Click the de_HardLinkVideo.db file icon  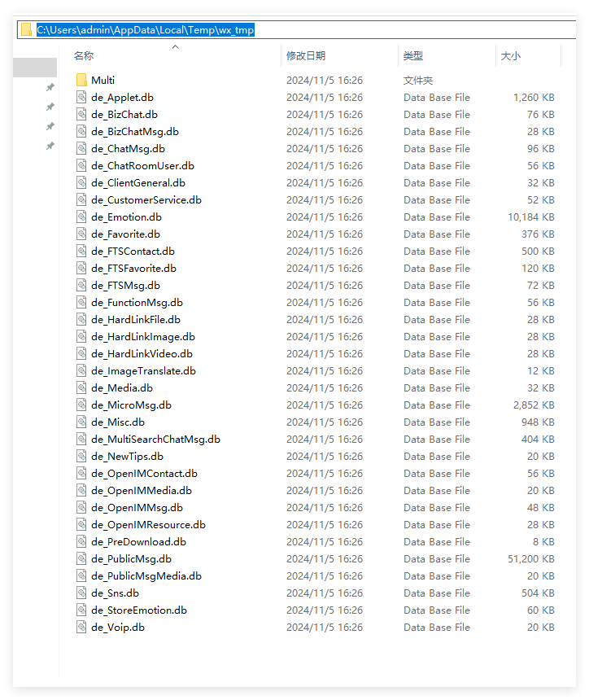coord(81,353)
